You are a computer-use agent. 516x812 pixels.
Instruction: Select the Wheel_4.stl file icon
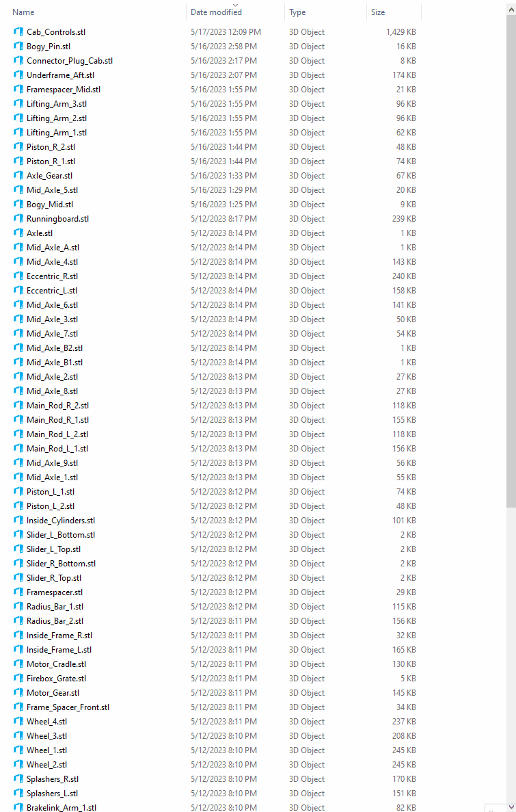18,722
